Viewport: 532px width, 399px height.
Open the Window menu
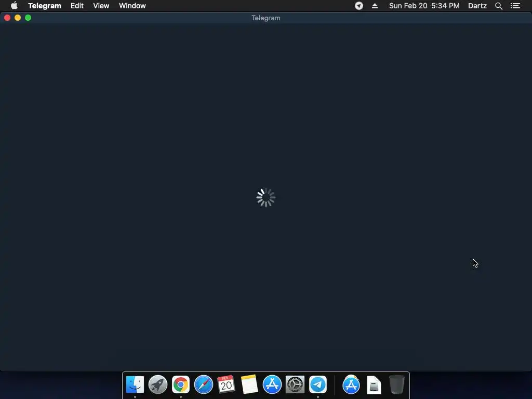pos(132,6)
